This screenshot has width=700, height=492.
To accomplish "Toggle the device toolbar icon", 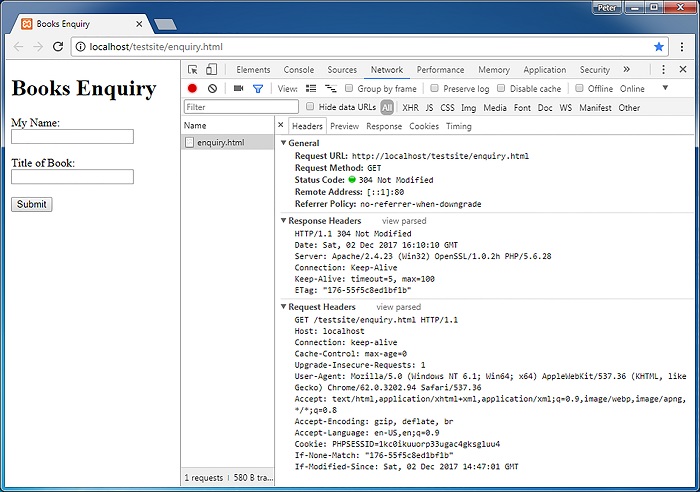I will click(211, 70).
